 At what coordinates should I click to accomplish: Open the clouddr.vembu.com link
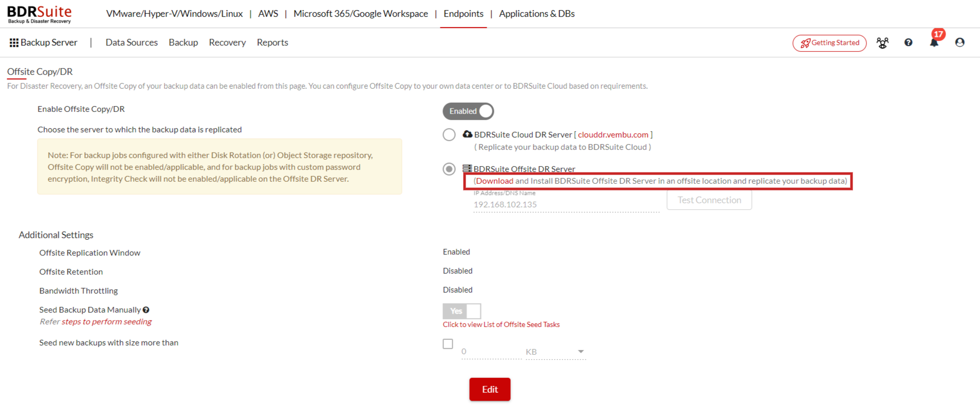tap(613, 135)
